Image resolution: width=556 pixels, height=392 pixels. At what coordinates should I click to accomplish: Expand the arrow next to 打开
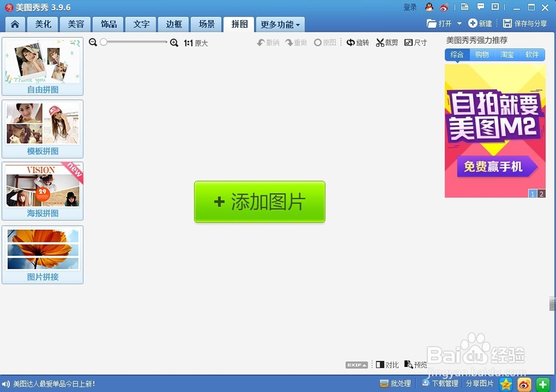click(x=460, y=23)
